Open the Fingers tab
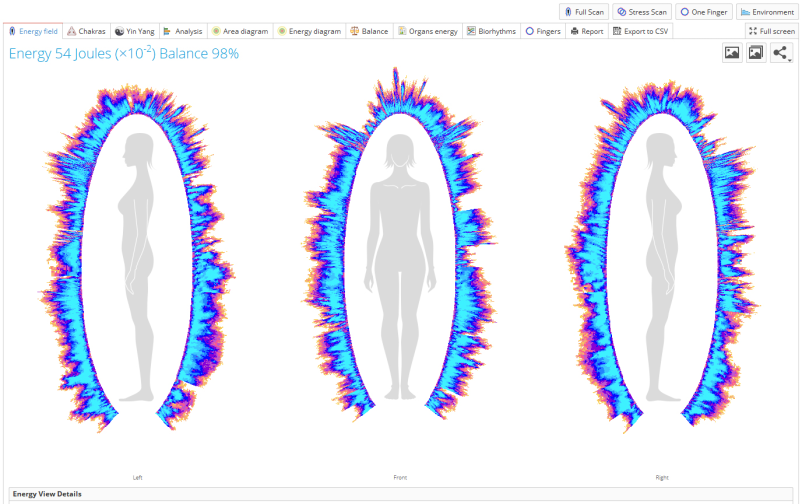Viewport: 802px width, 504px height. (543, 31)
